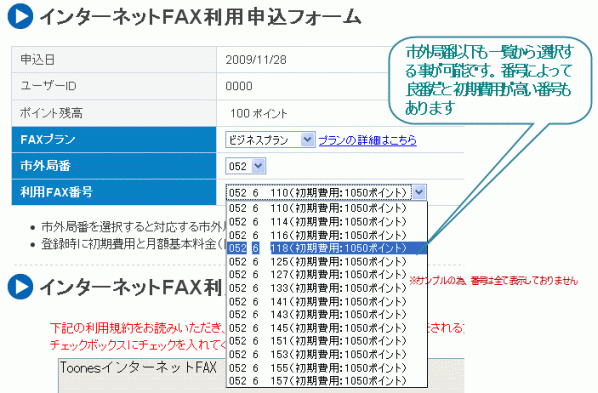This screenshot has height=393, width=598.
Task: Click the ユーザーID value 0000
Action: tap(239, 86)
